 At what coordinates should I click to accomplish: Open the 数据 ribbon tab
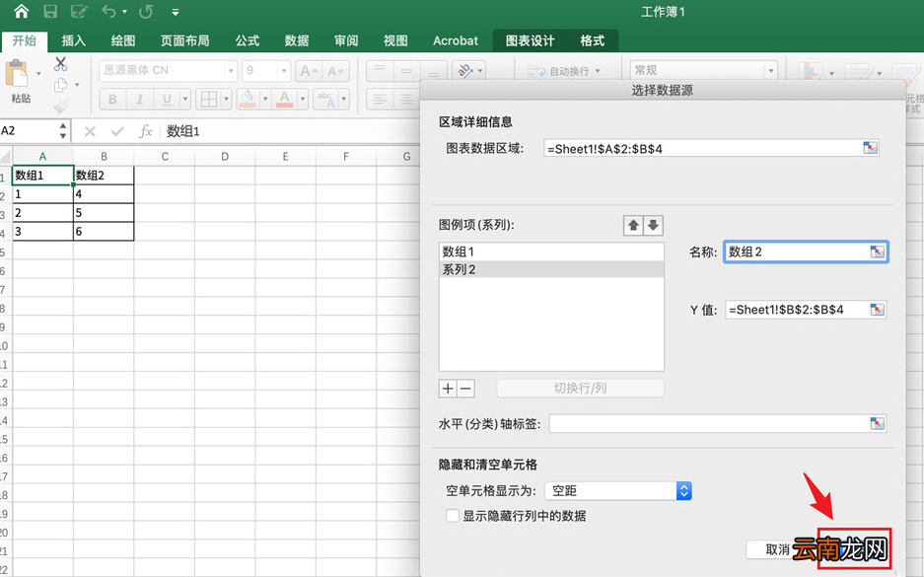(297, 40)
